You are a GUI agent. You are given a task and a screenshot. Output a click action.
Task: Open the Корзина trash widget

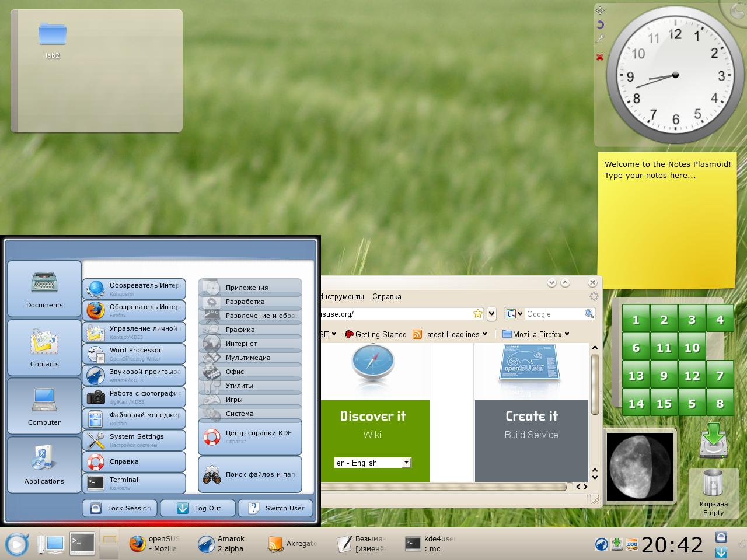713,494
